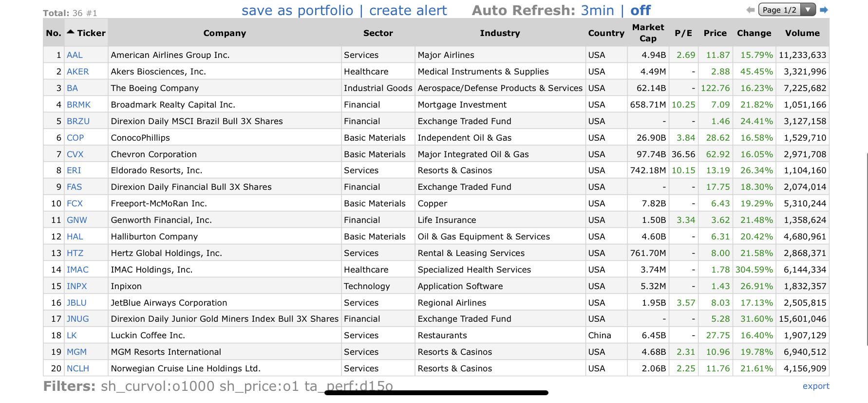Open the AKER ticker link
Screen dimensions: 868x403
78,72
